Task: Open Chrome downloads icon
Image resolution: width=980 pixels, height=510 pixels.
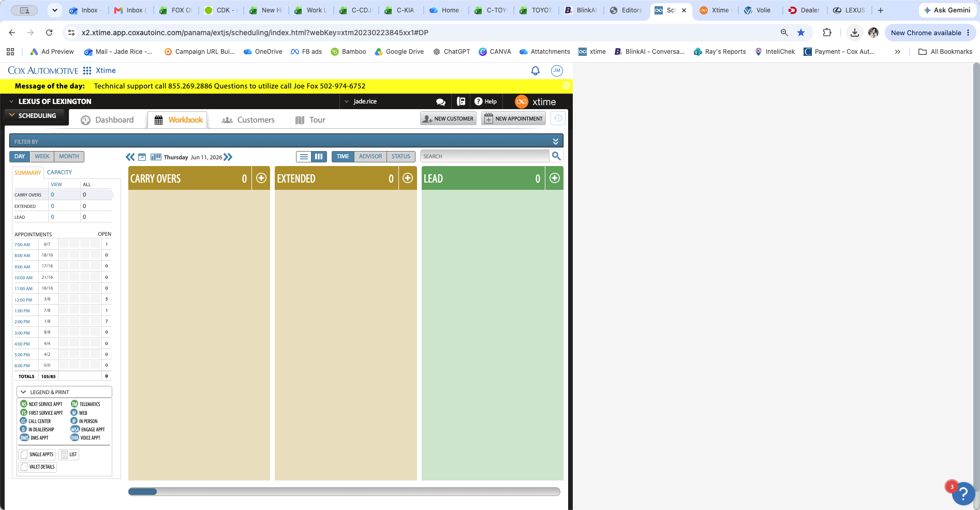Action: point(855,33)
